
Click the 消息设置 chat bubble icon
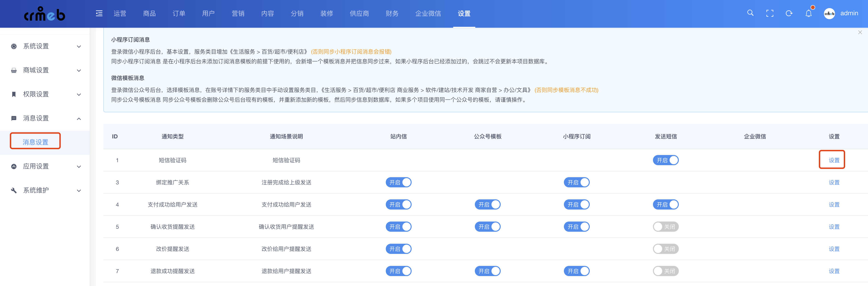[x=14, y=118]
